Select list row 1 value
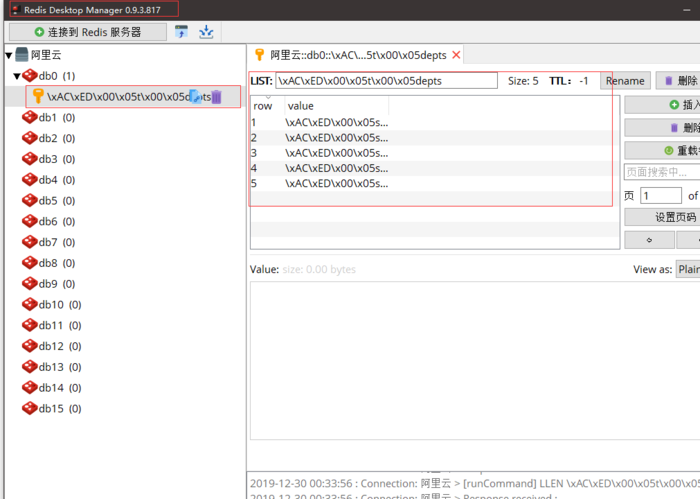700x499 pixels. [337, 122]
